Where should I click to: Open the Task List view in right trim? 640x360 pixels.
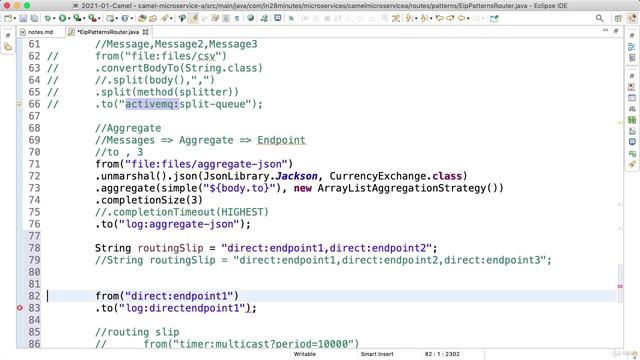(x=632, y=58)
